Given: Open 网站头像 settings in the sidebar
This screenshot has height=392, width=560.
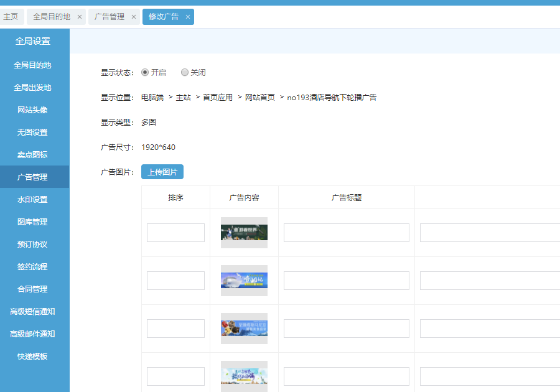Looking at the screenshot, I should click(32, 110).
